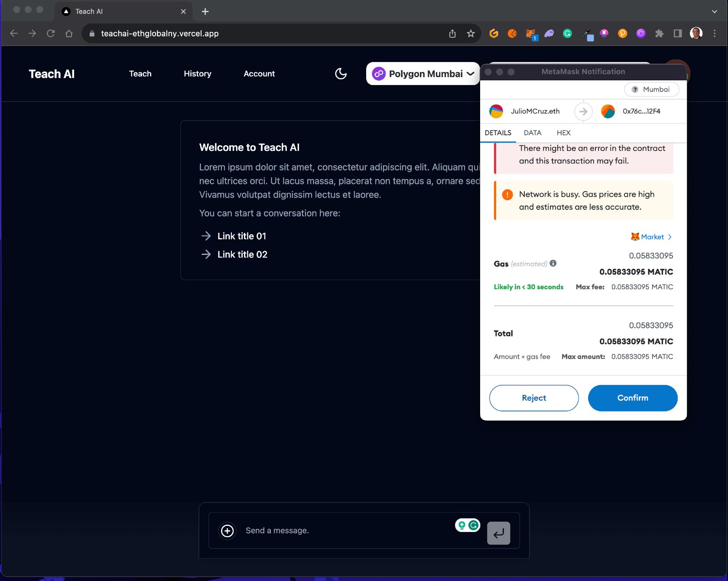Open the Phantom ghost extension
Image resolution: width=728 pixels, height=581 pixels.
coord(549,33)
